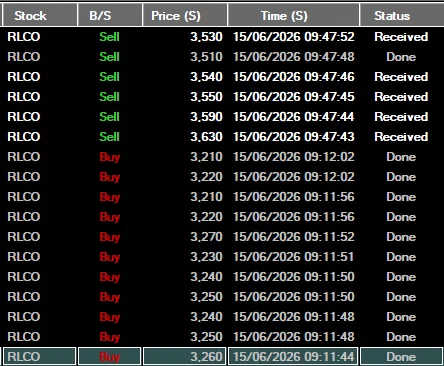Click Sell in the 3,530 order row
This screenshot has height=366, width=444.
point(109,37)
